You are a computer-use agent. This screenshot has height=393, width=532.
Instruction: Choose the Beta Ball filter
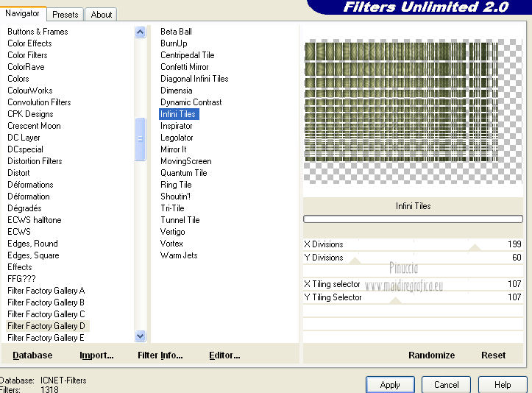[176, 32]
